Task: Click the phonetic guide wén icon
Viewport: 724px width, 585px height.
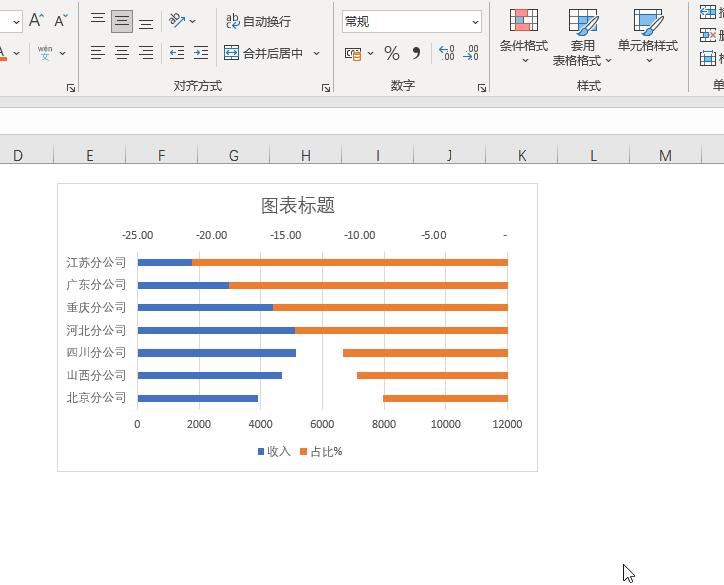Action: pyautogui.click(x=45, y=53)
